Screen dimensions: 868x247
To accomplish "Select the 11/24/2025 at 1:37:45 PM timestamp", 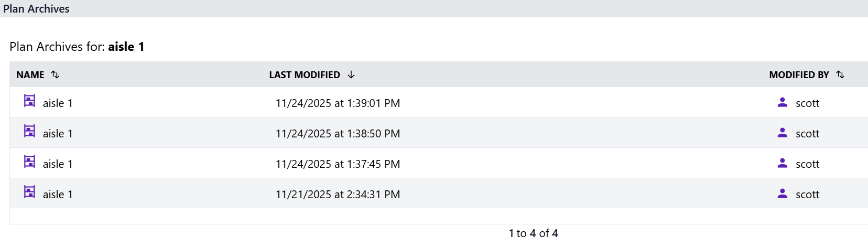I will click(338, 164).
